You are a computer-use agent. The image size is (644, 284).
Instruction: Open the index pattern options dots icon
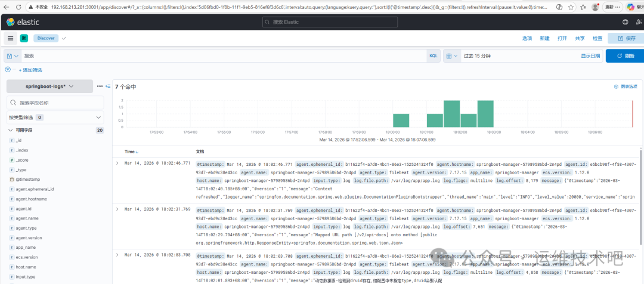(100, 87)
